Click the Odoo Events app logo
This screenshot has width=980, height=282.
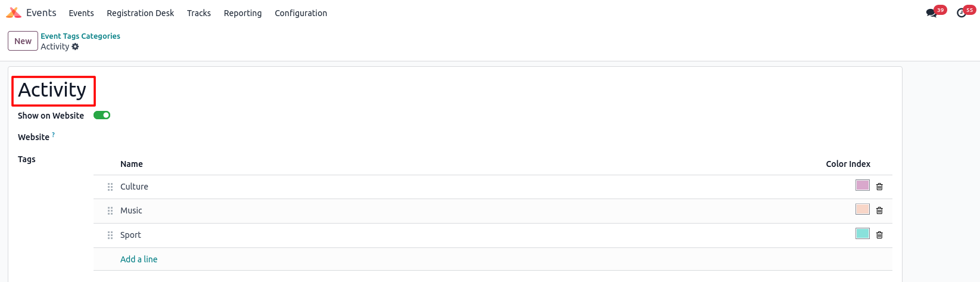pos(13,13)
